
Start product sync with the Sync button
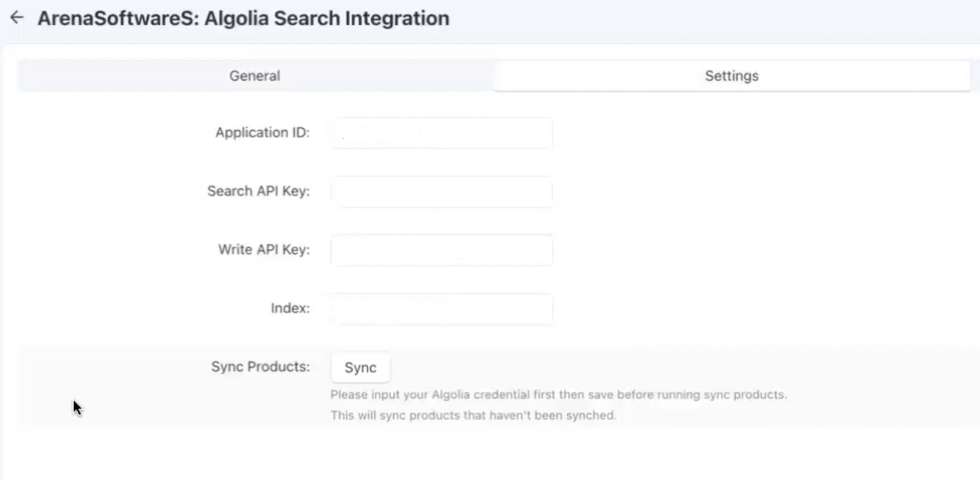361,367
